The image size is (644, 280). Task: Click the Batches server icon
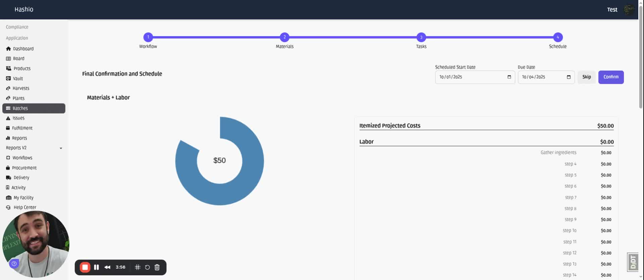pos(8,108)
